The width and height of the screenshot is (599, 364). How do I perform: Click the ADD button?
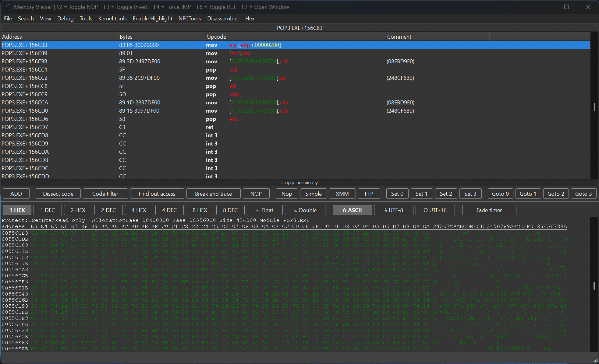coord(16,194)
